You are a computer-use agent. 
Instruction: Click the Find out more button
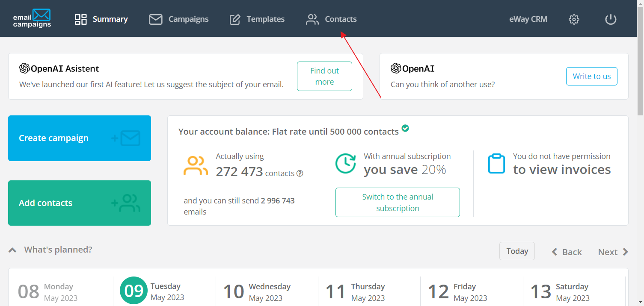click(x=324, y=76)
